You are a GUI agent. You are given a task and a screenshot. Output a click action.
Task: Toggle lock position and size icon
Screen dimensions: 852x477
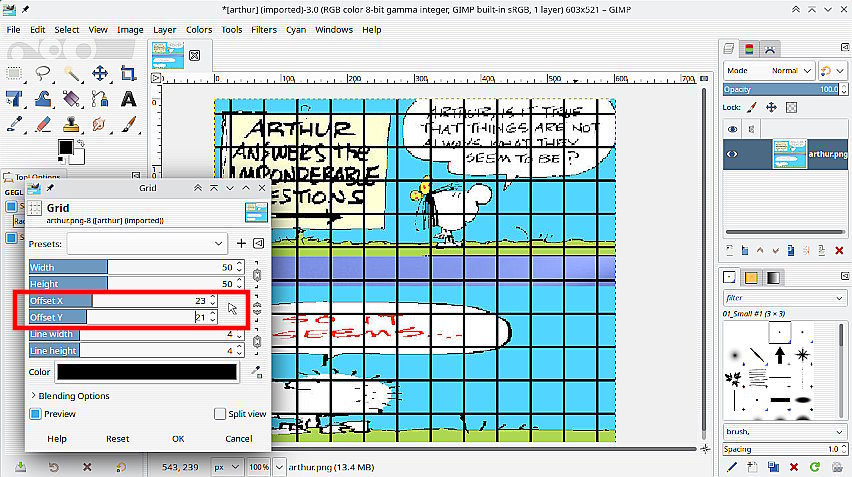pyautogui.click(x=771, y=108)
